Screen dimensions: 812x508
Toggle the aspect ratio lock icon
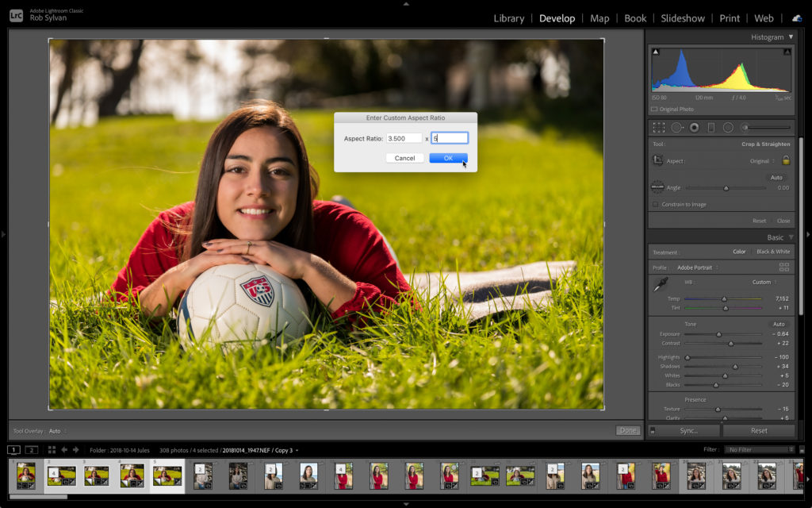[786, 160]
